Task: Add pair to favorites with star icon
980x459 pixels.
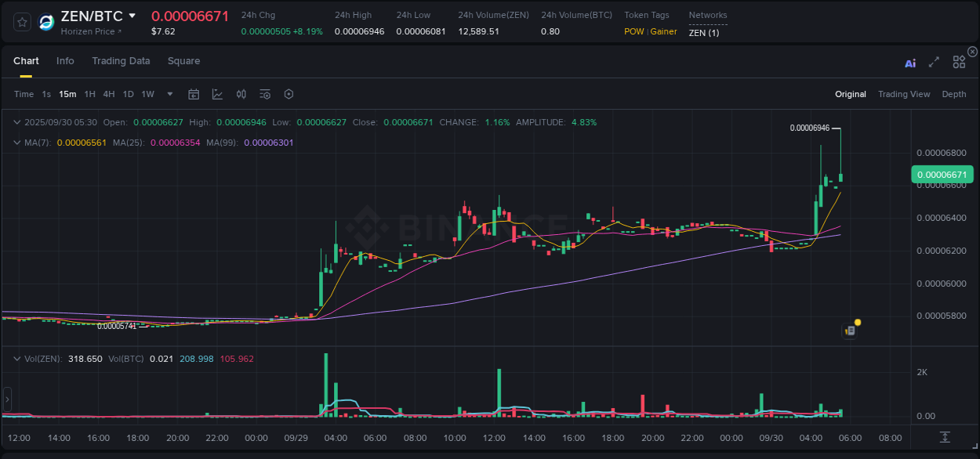Action: click(21, 22)
